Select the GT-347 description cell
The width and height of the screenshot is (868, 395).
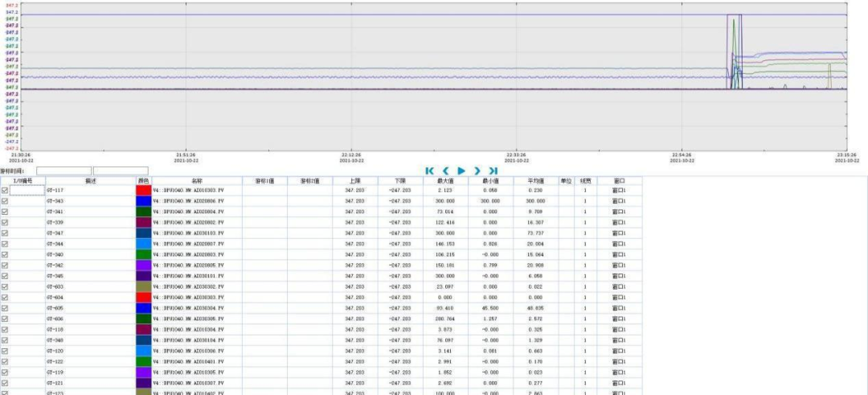pyautogui.click(x=91, y=233)
